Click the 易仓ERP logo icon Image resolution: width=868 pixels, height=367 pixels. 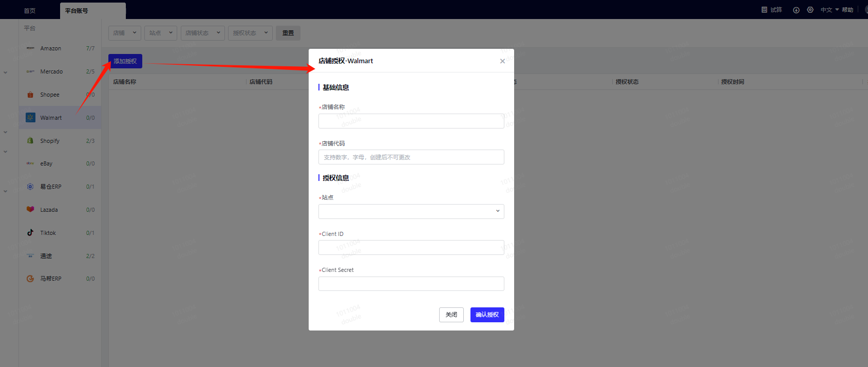point(30,187)
